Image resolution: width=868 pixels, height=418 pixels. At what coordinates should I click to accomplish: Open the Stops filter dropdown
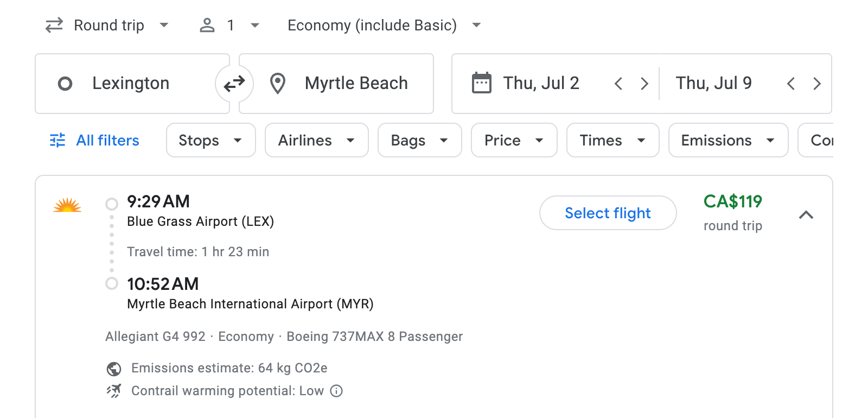click(x=210, y=140)
